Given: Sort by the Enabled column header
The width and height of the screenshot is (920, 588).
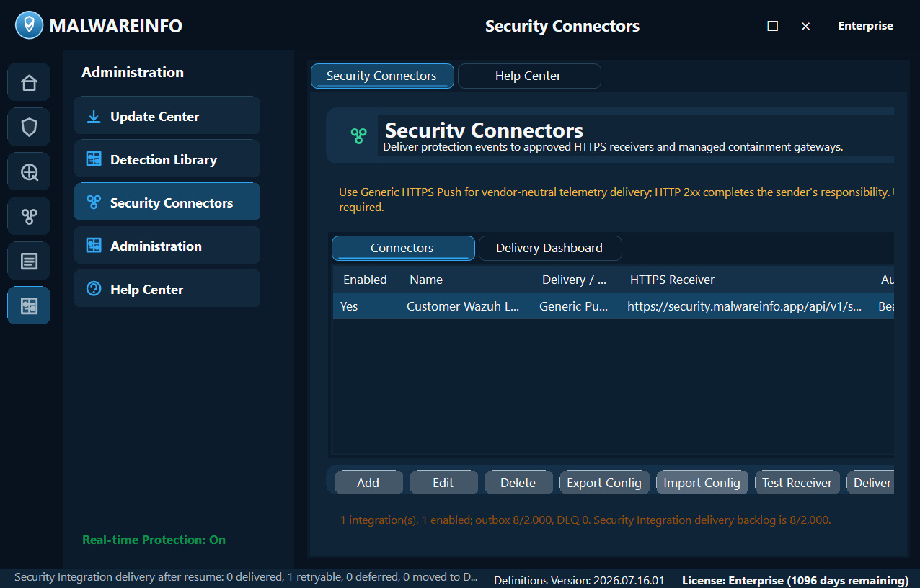Looking at the screenshot, I should pyautogui.click(x=365, y=280).
